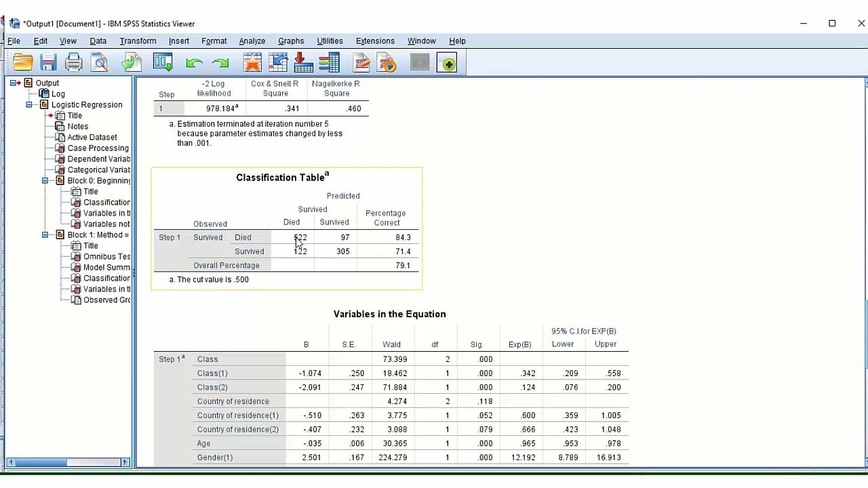Select Model Summary item in outline
868x488 pixels.
pyautogui.click(x=106, y=267)
